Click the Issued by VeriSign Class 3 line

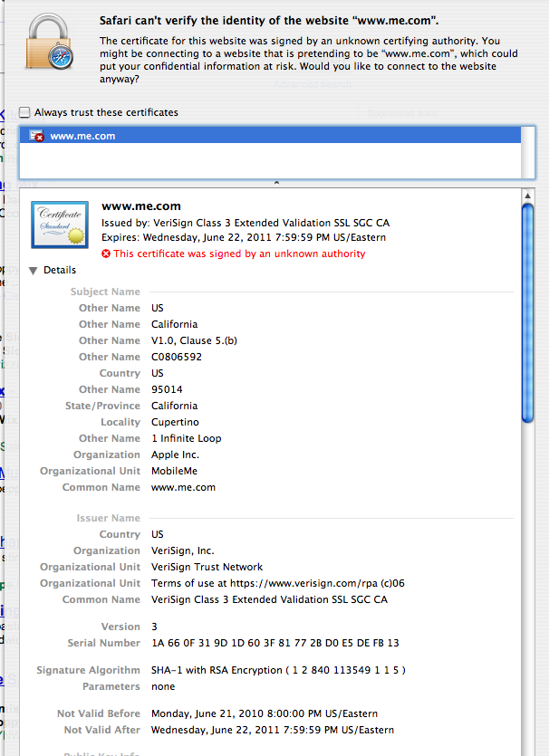246,223
